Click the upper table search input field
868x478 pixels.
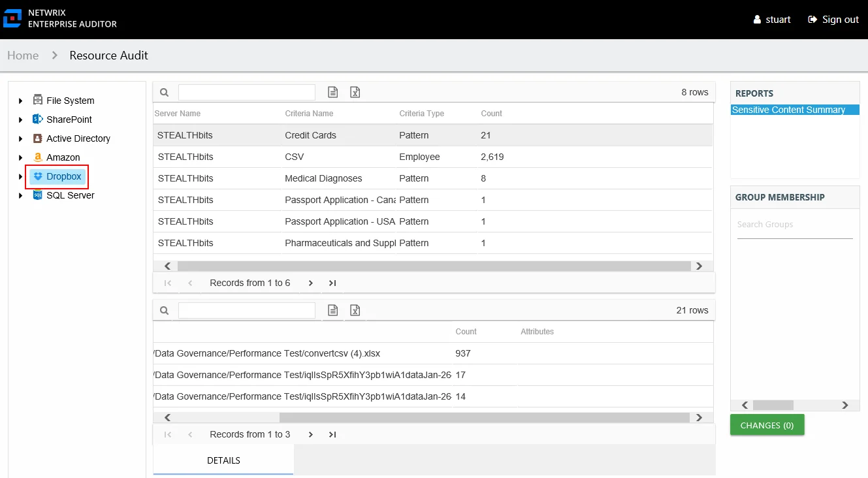coord(247,92)
